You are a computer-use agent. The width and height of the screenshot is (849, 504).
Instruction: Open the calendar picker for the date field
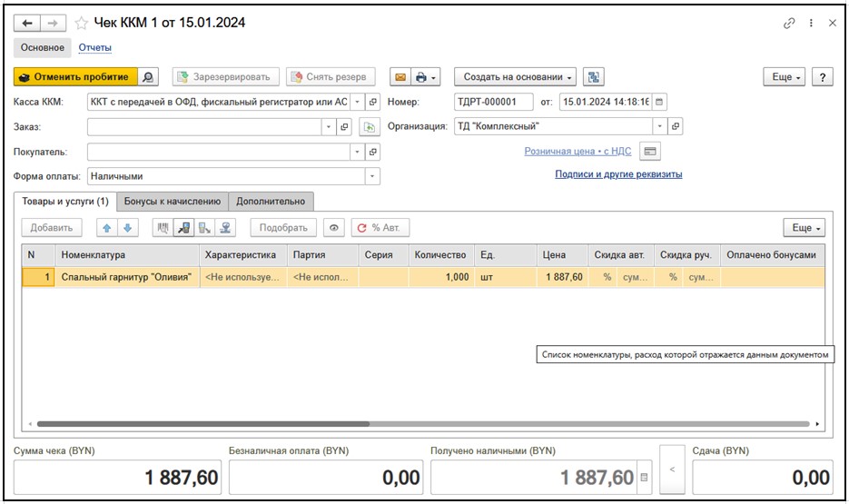point(659,102)
